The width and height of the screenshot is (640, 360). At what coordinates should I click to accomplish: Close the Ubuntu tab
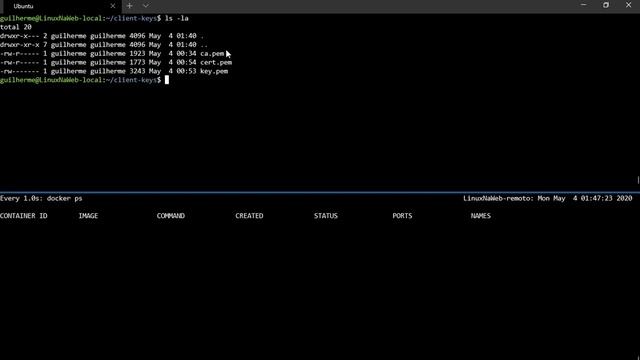pos(113,6)
